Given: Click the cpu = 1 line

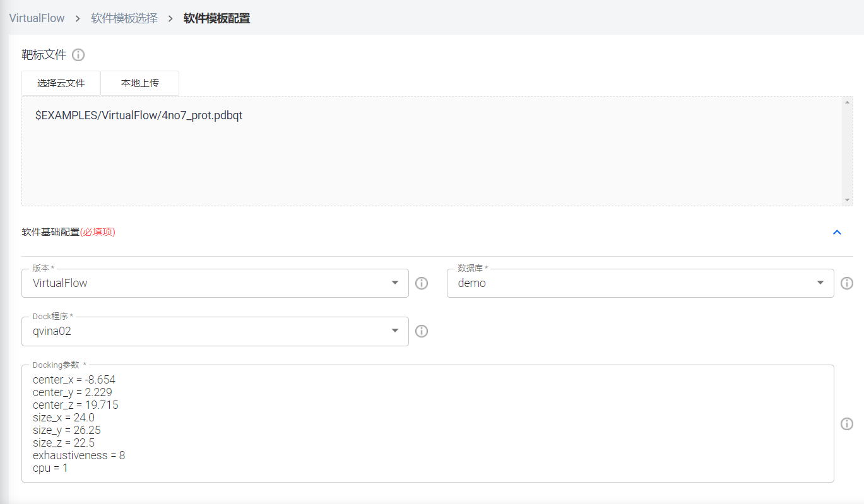Looking at the screenshot, I should (50, 468).
